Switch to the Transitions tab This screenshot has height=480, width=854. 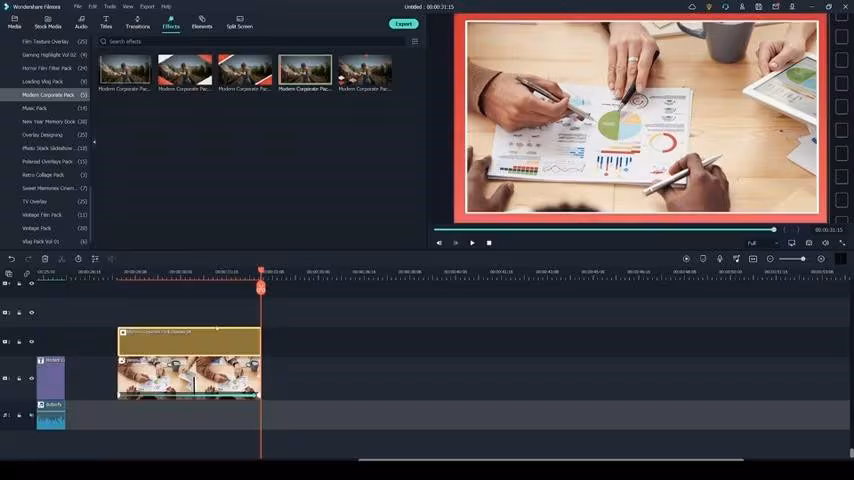(x=137, y=22)
